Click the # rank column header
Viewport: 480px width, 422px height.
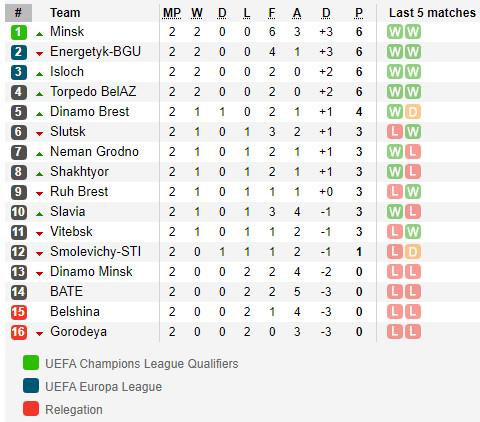click(x=18, y=13)
